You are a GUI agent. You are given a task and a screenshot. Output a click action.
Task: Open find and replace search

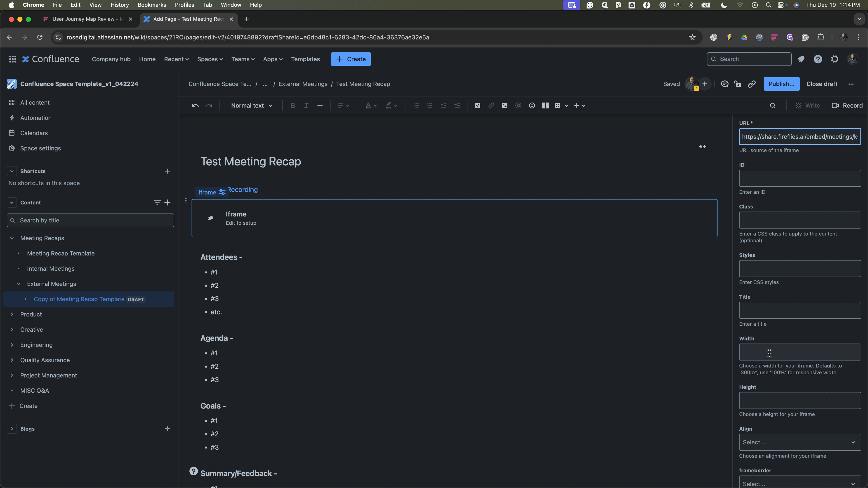[773, 106]
